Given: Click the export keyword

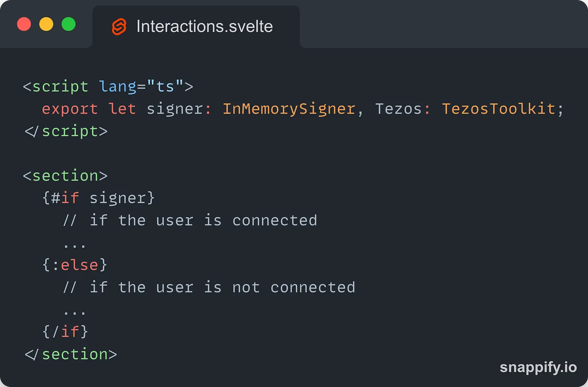Looking at the screenshot, I should coord(70,109).
